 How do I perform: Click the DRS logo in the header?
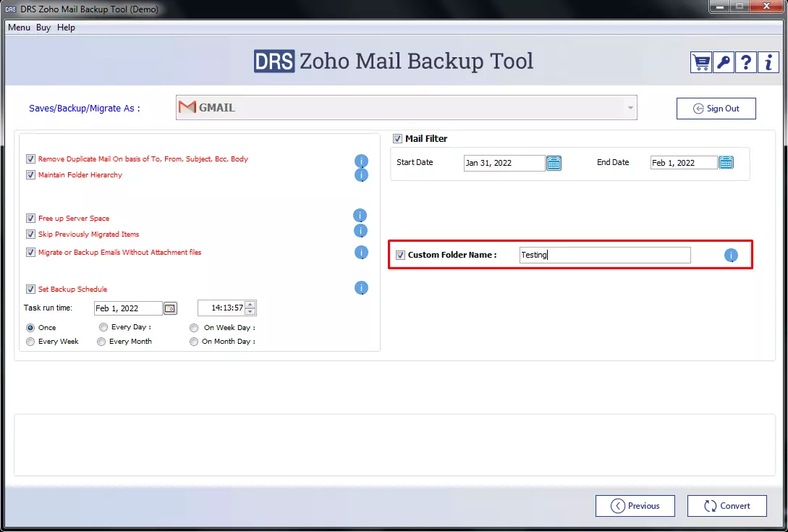pyautogui.click(x=274, y=62)
